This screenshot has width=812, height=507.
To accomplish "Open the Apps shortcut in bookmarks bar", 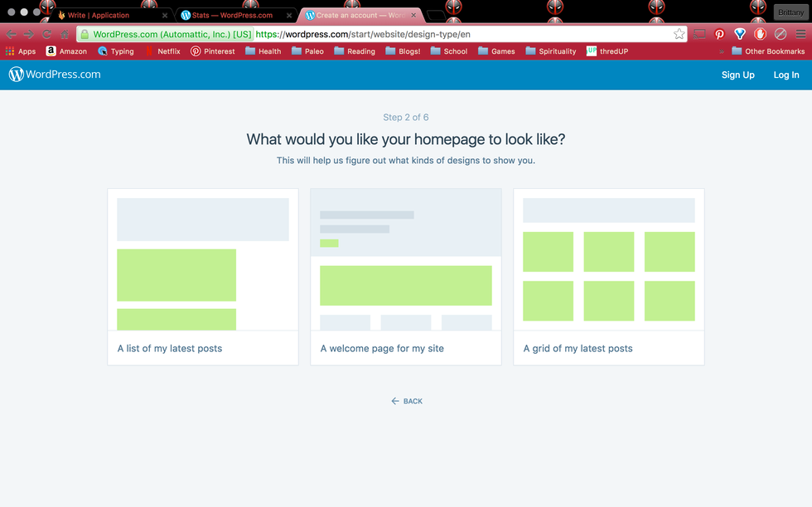I will pos(21,51).
